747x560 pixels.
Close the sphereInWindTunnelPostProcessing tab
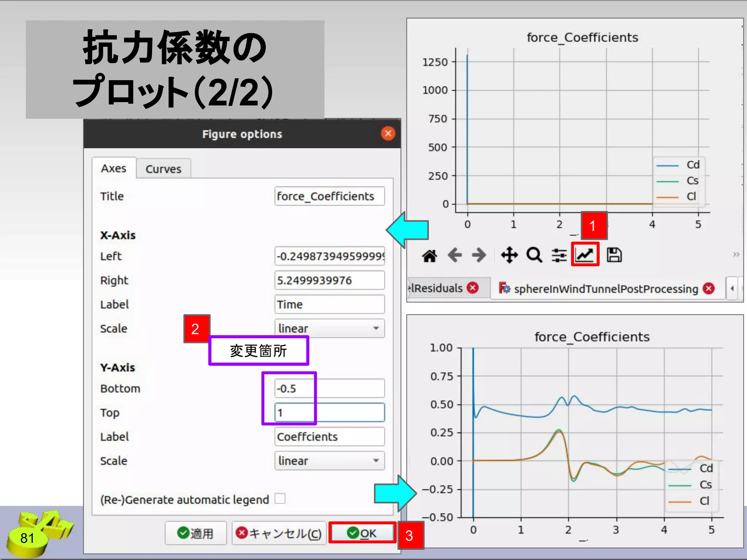click(709, 288)
